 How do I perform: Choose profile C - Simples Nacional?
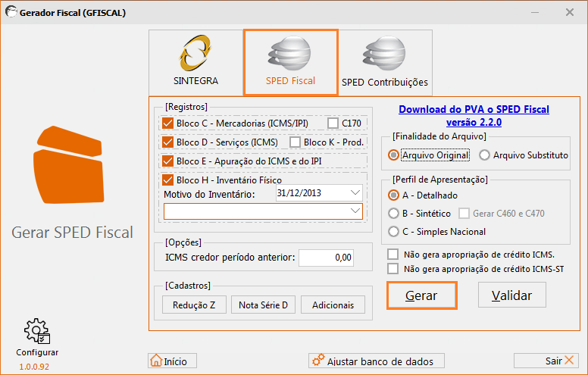click(393, 231)
